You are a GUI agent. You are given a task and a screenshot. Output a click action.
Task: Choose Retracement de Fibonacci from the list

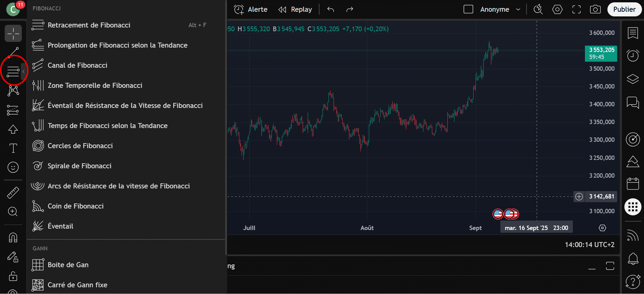89,25
